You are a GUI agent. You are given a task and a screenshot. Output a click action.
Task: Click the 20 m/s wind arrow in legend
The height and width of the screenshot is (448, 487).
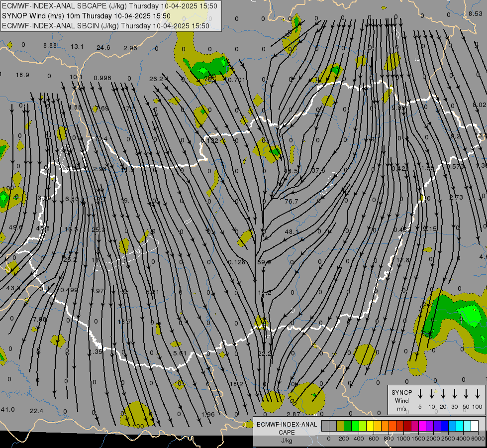443,394
